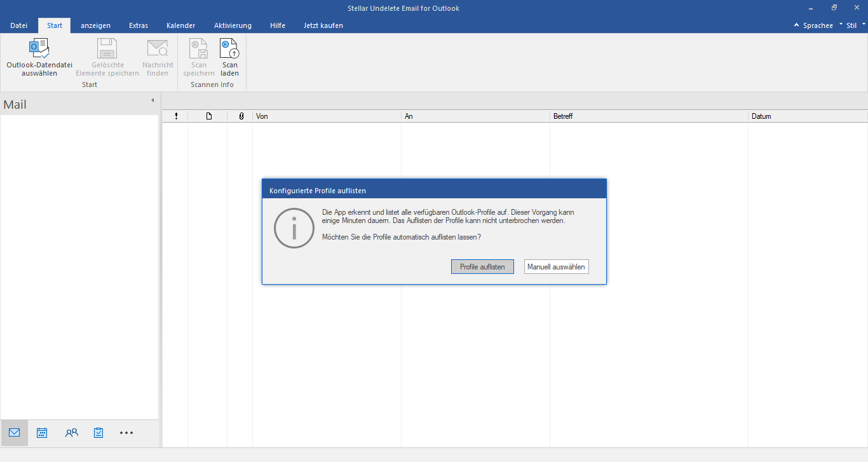Click the Profile auflisten button
This screenshot has height=462, width=868.
tap(482, 267)
